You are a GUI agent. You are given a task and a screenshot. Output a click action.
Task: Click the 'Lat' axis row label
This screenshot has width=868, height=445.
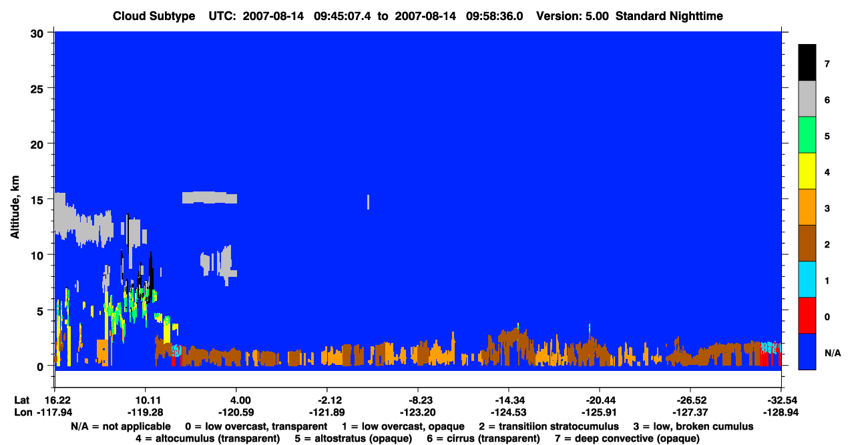(x=21, y=400)
